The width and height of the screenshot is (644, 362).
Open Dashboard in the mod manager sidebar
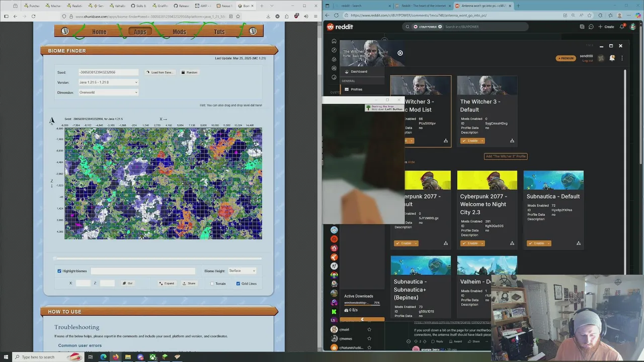[x=359, y=71]
